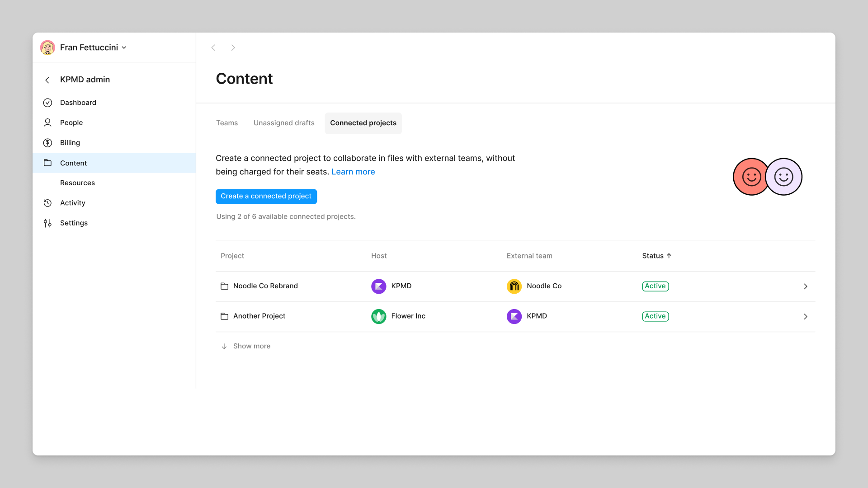Click the Status column sort arrow
Viewport: 868px width, 488px height.
point(669,256)
